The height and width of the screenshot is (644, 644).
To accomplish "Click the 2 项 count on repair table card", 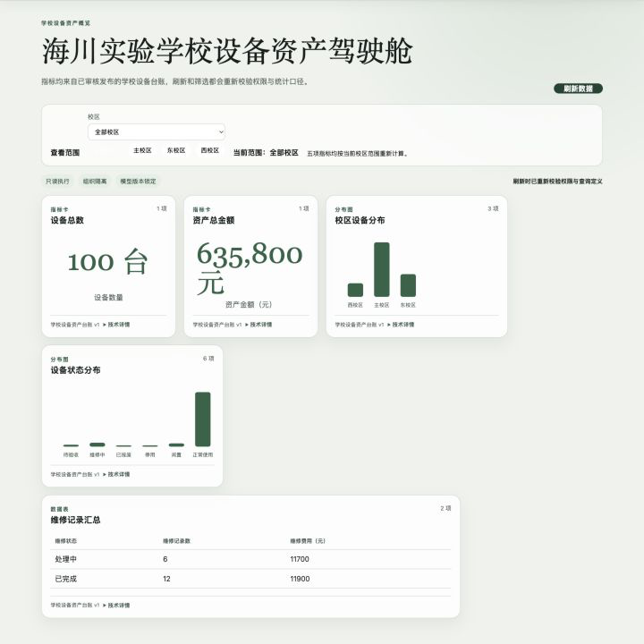I will (x=445, y=508).
